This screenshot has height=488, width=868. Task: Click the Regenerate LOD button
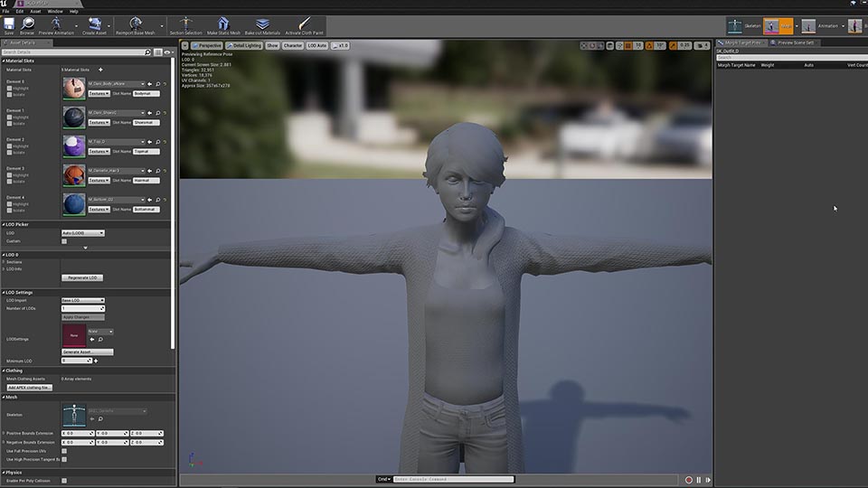tap(82, 277)
